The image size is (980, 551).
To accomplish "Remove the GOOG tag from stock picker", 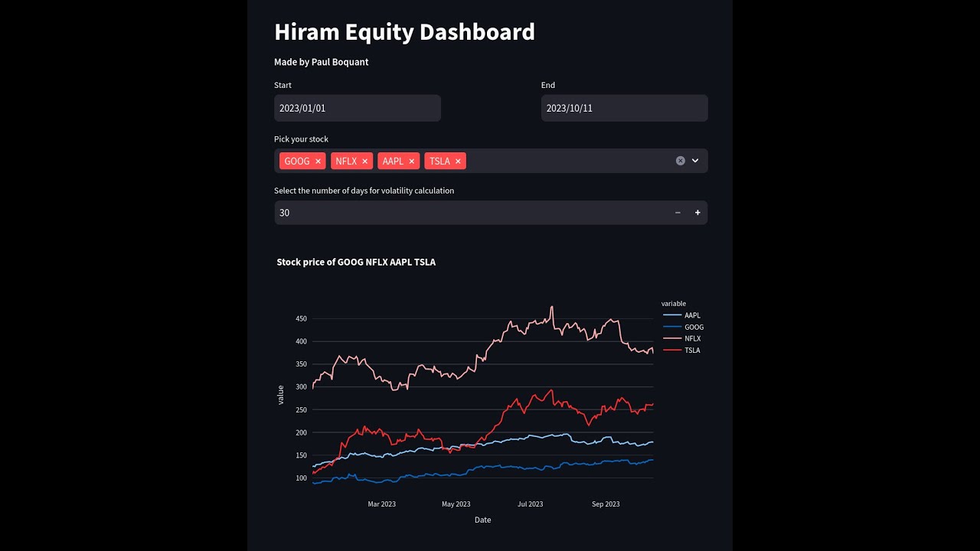I will [318, 161].
